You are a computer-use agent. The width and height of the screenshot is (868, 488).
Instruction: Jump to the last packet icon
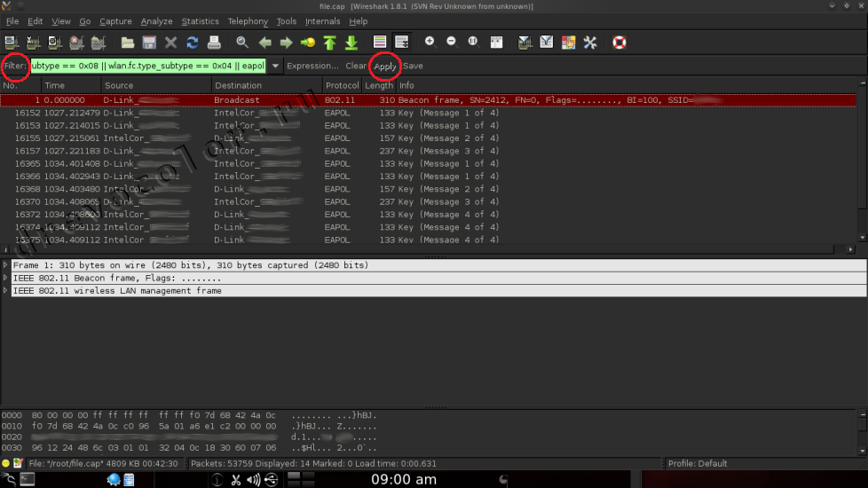pyautogui.click(x=351, y=43)
